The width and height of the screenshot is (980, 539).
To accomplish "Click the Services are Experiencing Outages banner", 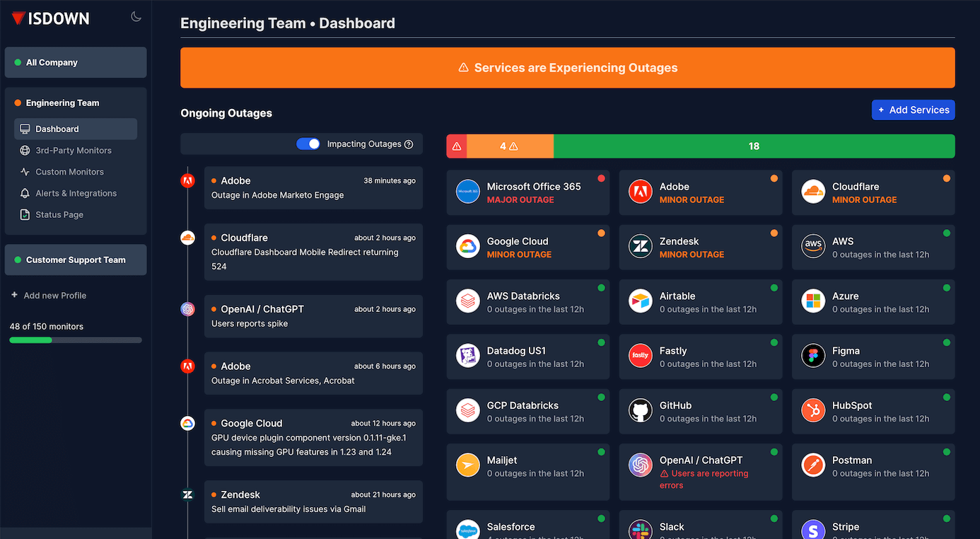I will pos(568,68).
